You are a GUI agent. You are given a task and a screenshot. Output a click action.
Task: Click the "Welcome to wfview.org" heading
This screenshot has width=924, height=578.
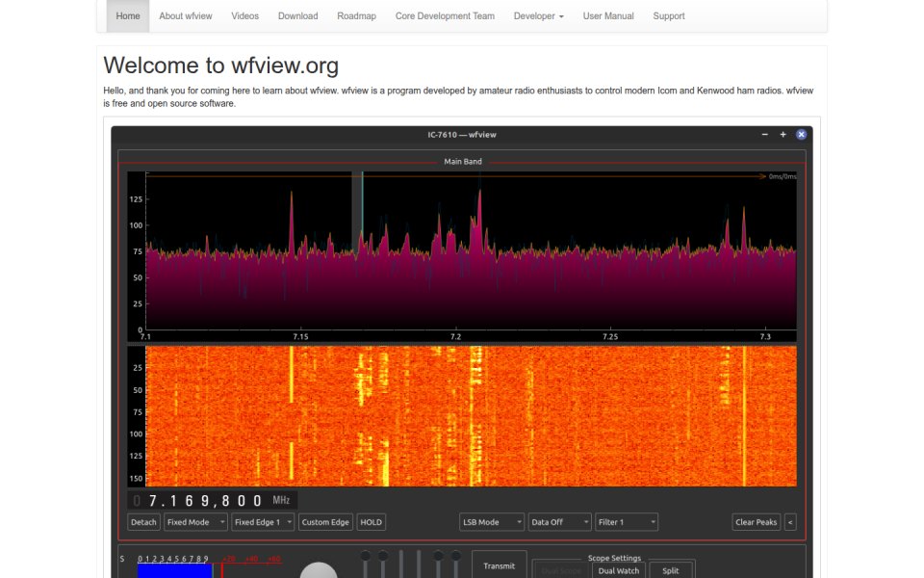221,66
